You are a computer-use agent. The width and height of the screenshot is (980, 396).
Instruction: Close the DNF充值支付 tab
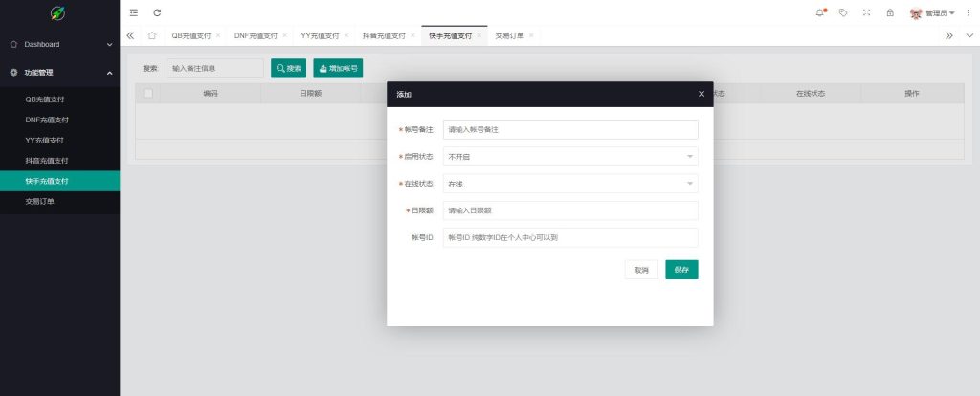pyautogui.click(x=284, y=35)
